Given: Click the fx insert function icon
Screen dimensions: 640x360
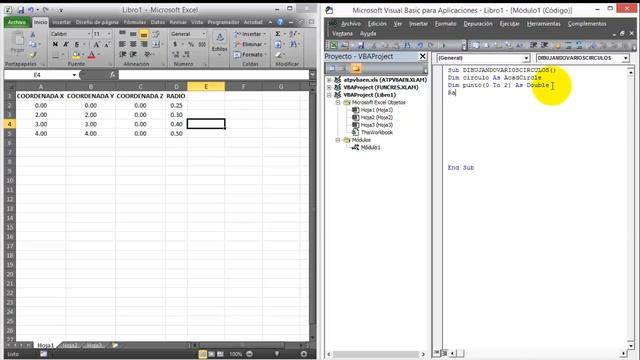Looking at the screenshot, I should [112, 75].
